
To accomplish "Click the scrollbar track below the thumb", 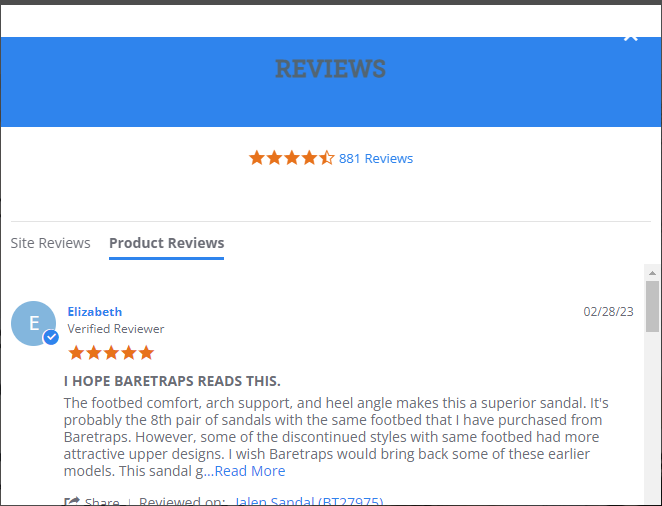I will (652, 418).
